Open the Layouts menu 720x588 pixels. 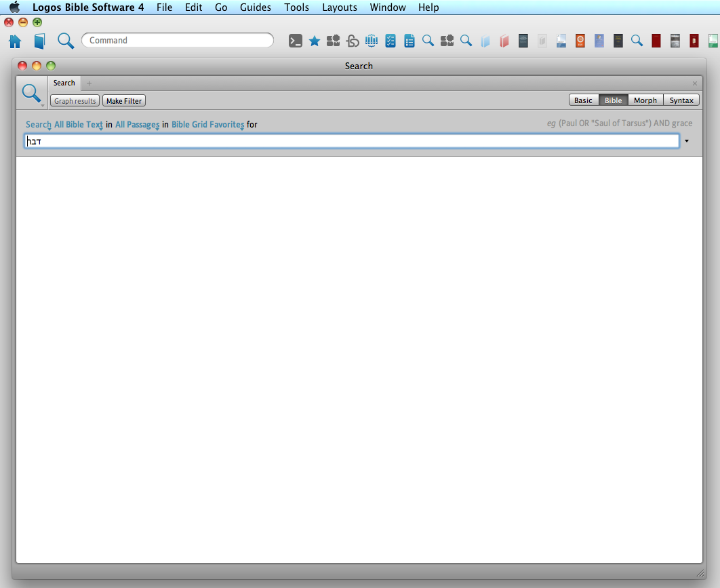pos(340,7)
